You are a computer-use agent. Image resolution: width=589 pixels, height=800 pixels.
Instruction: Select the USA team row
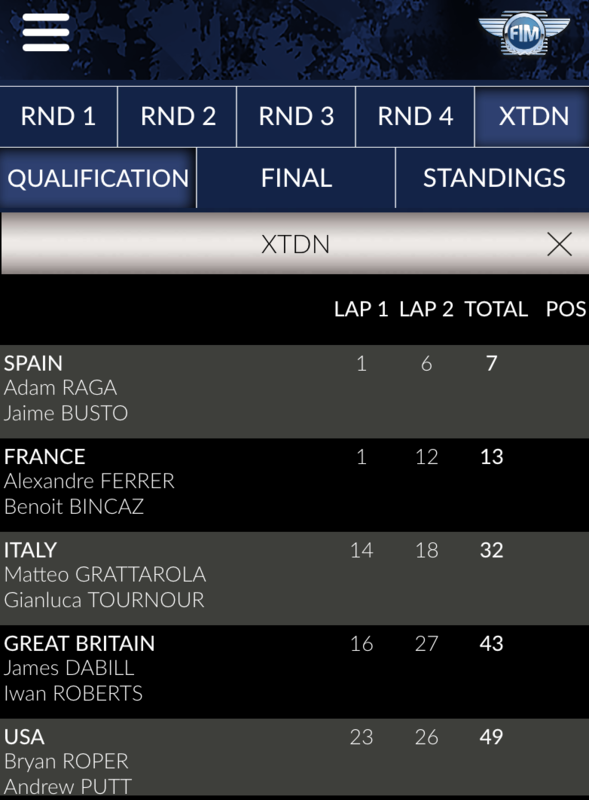(294, 759)
